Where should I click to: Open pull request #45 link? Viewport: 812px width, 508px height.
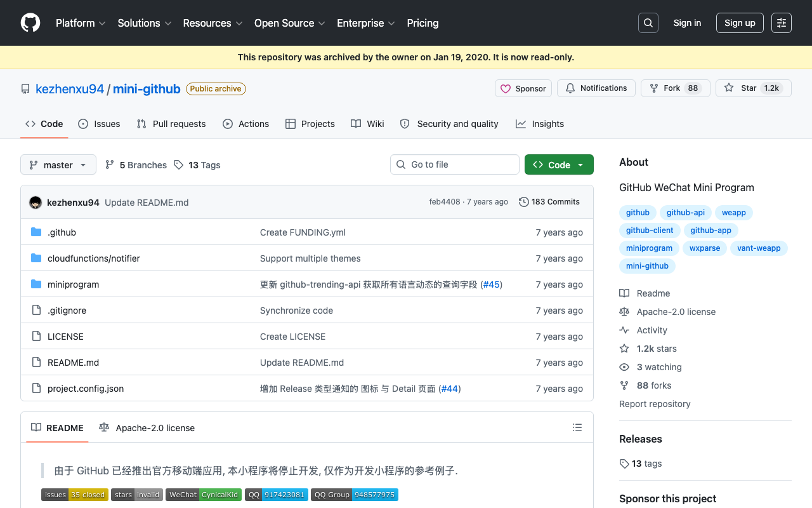pos(492,284)
